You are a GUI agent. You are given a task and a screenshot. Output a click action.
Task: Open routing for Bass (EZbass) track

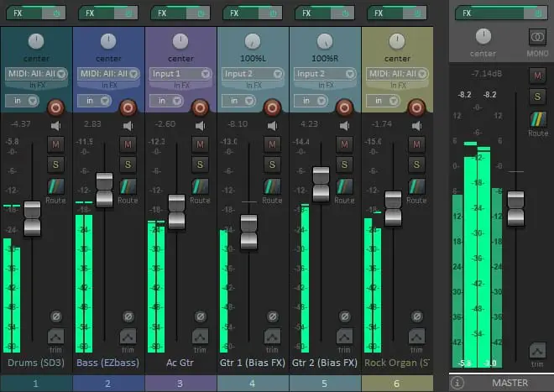(x=128, y=186)
